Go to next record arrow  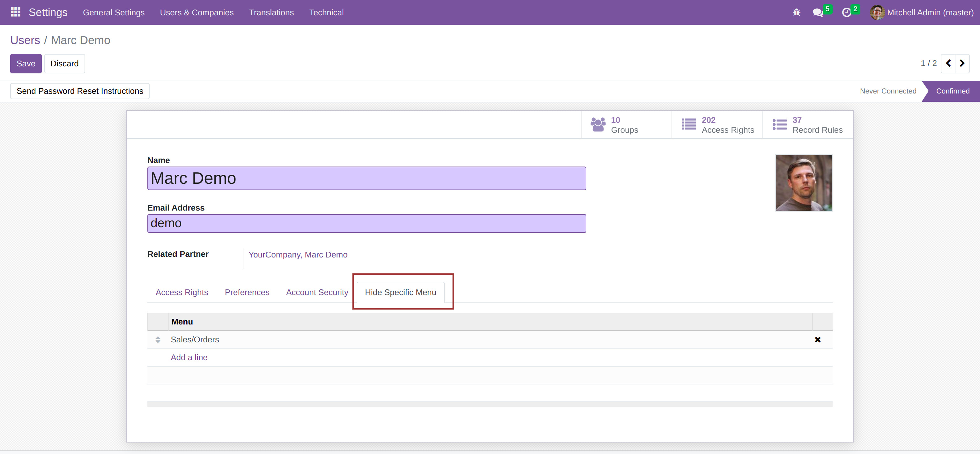click(x=962, y=63)
